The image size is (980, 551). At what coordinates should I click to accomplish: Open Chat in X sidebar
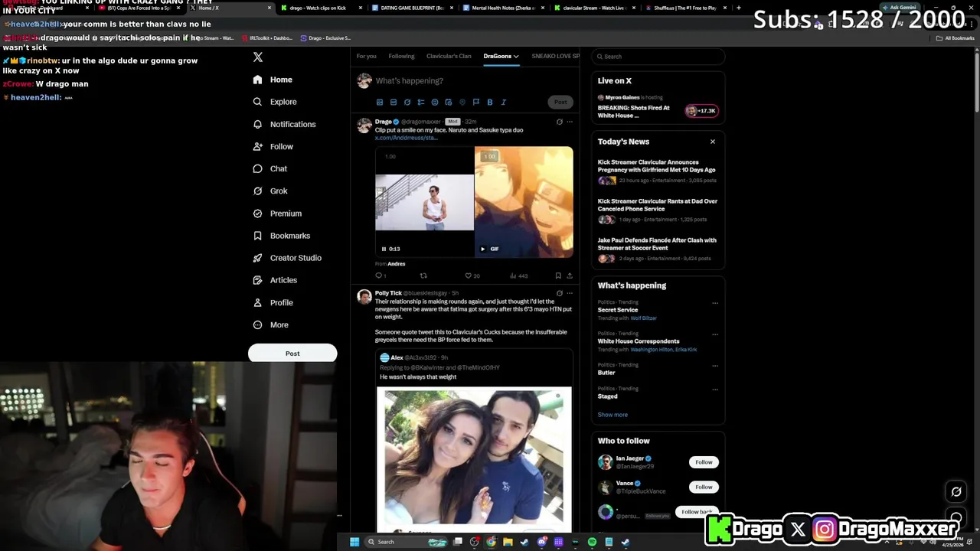coord(270,168)
